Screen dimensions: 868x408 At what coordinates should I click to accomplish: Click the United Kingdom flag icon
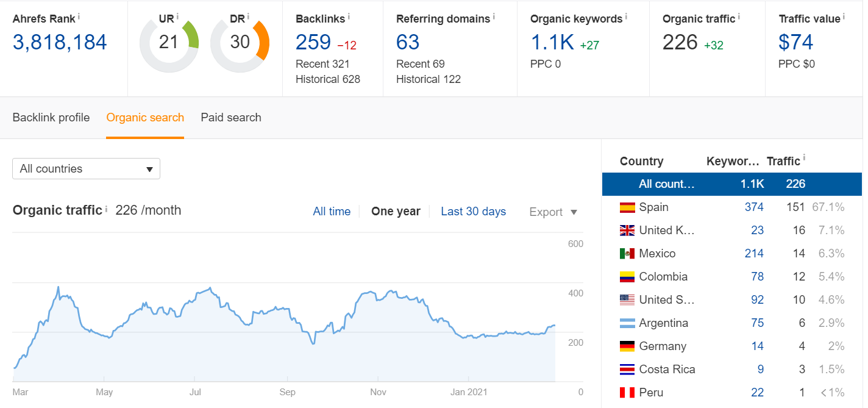(x=627, y=231)
